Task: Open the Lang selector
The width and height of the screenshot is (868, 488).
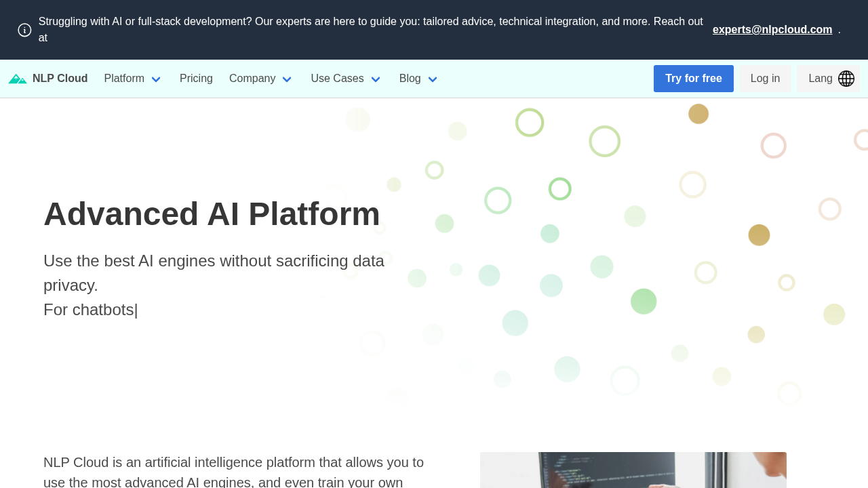Action: click(x=829, y=79)
